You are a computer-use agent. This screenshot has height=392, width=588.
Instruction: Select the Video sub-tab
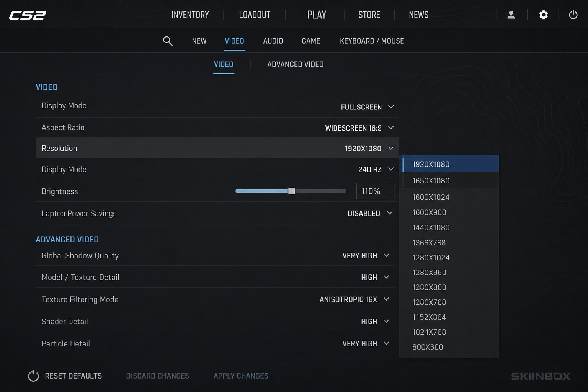pos(224,64)
